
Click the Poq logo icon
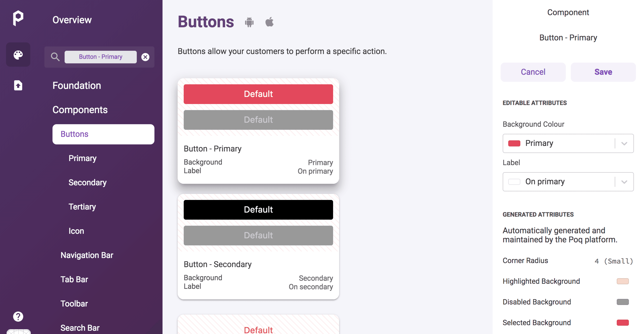[18, 18]
